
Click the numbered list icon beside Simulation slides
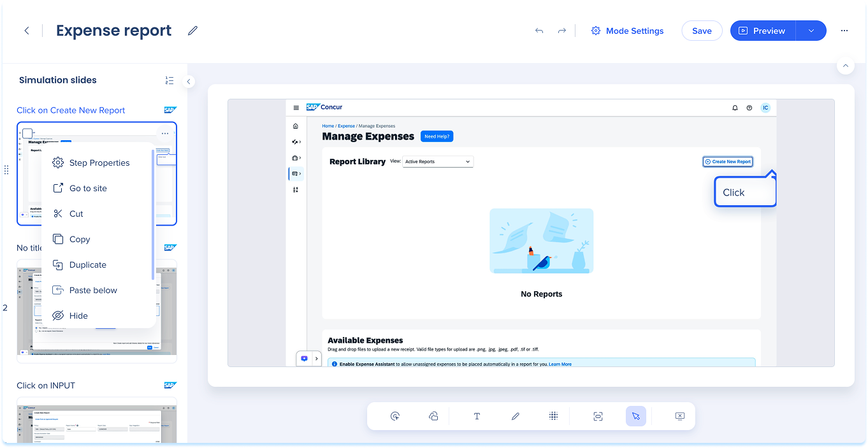click(169, 80)
